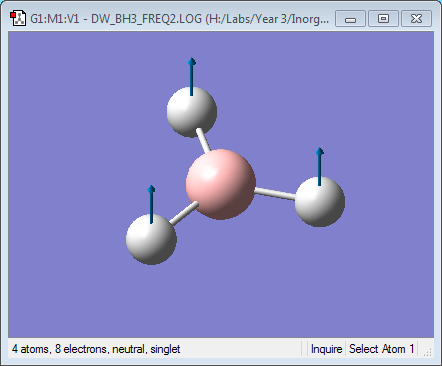Click displacement arrow above top hydrogen
Screen dimensions: 442x366
pos(191,77)
